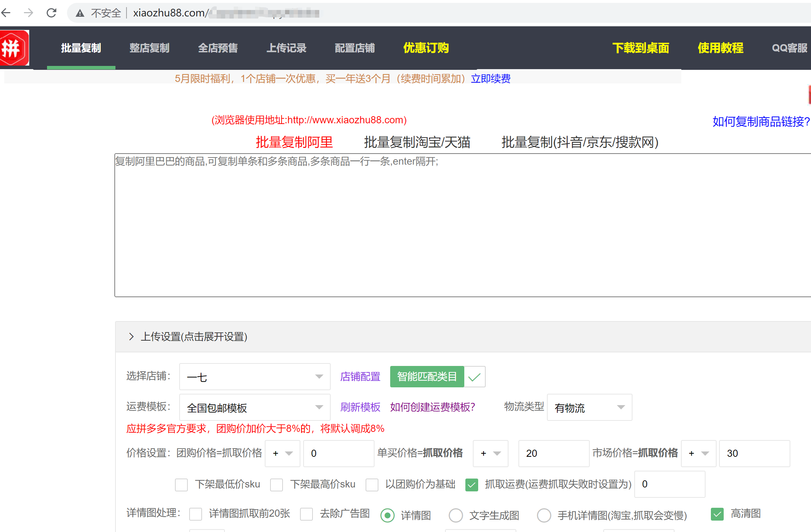Click the browser forward arrow
Image resolution: width=811 pixels, height=532 pixels.
(x=29, y=13)
